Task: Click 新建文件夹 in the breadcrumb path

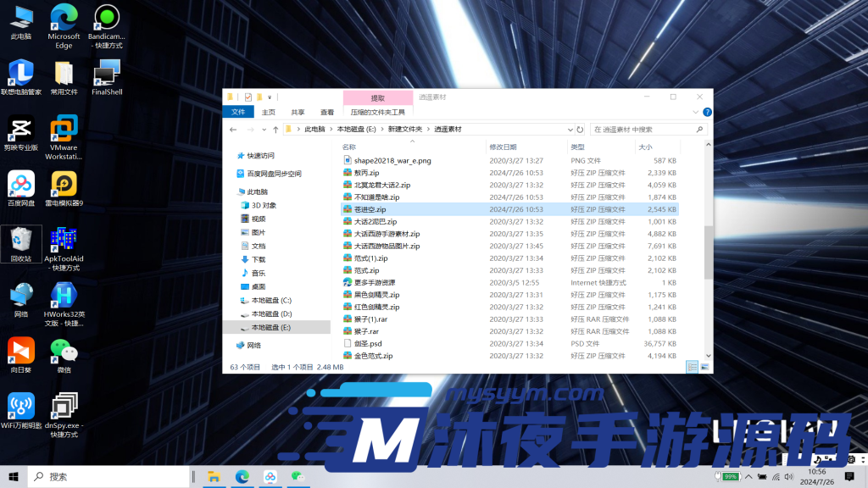Action: (x=403, y=129)
